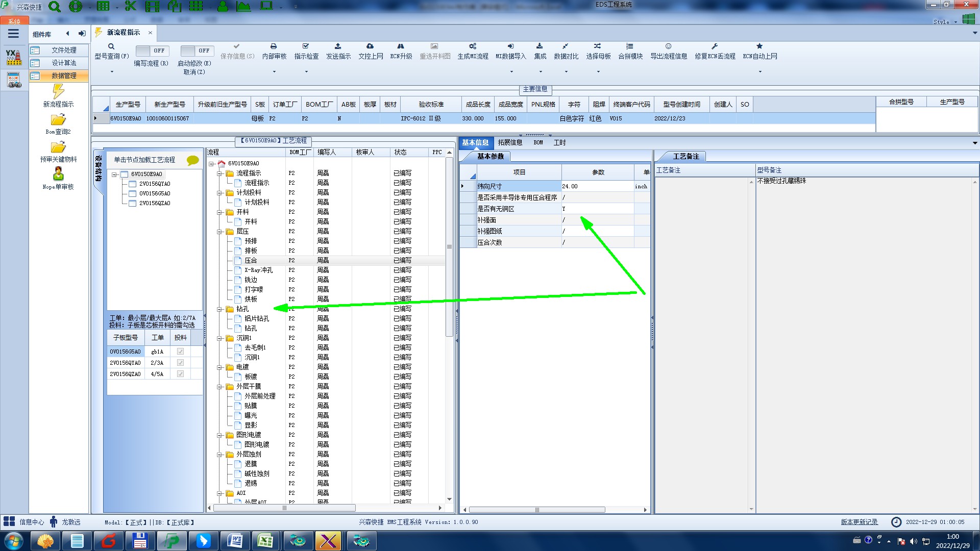
Task: Click the 文控上网 cloud icon
Action: coord(370,46)
